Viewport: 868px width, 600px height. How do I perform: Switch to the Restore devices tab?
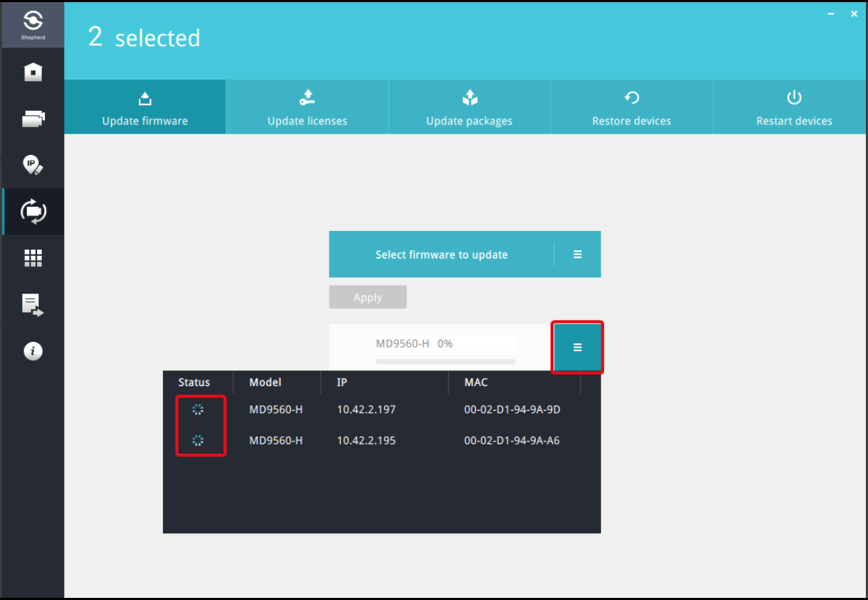[x=631, y=107]
